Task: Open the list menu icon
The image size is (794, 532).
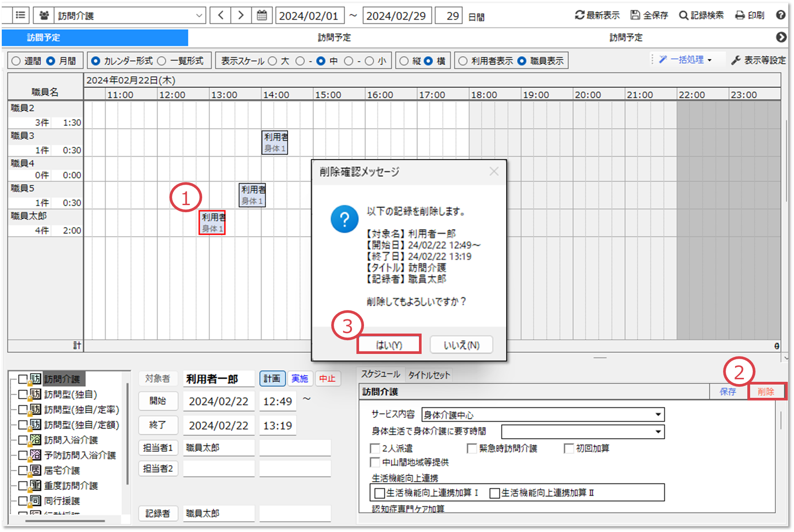Action: click(20, 16)
